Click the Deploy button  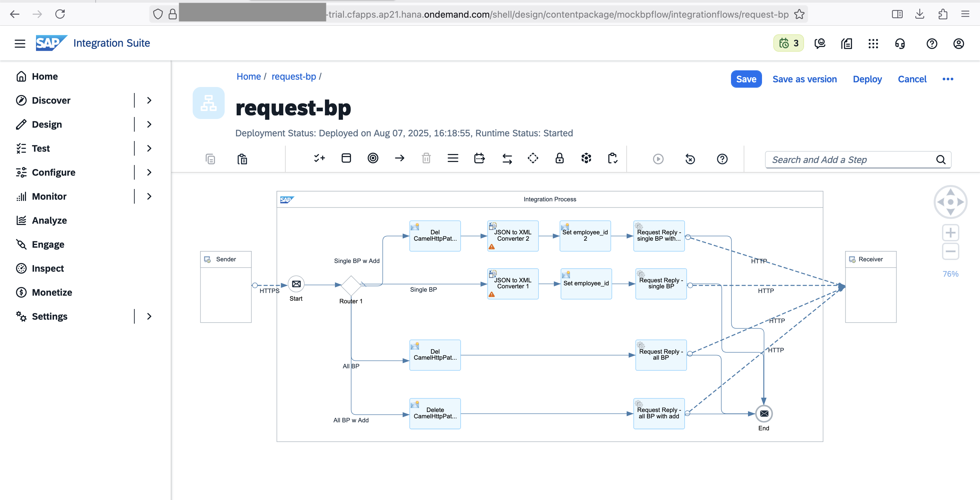(867, 79)
